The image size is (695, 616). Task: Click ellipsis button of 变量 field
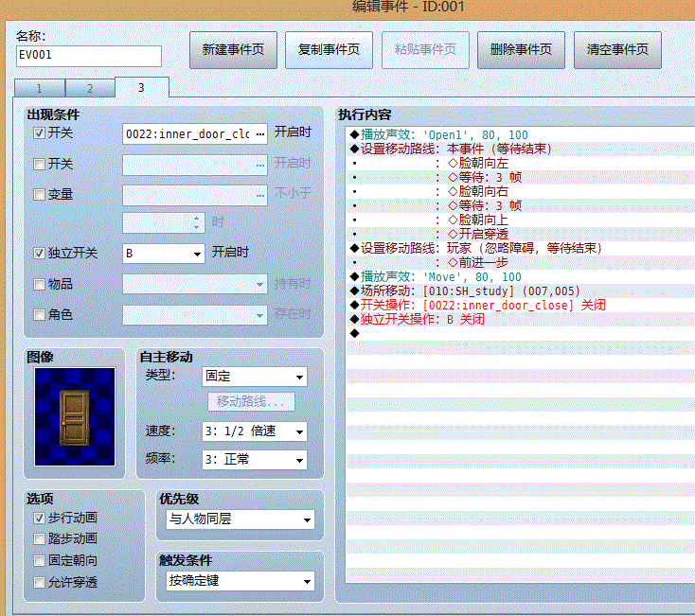point(260,195)
